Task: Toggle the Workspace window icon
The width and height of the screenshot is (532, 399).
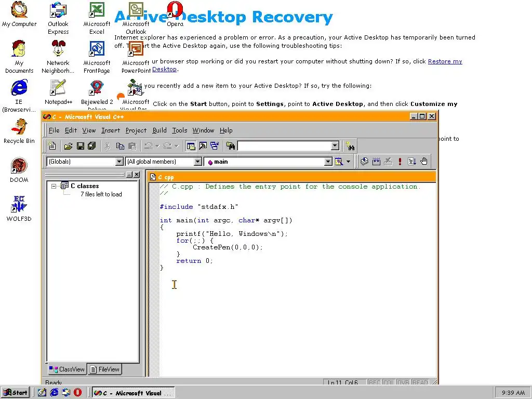Action: pos(191,146)
